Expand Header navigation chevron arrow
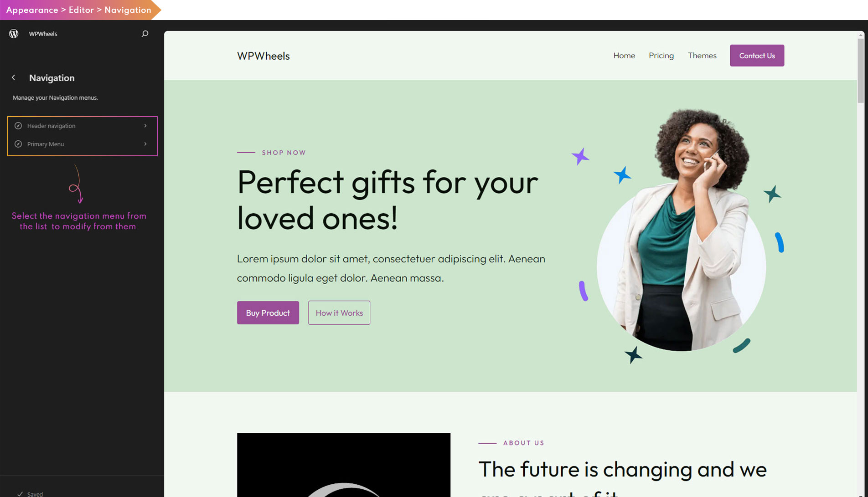The image size is (868, 497). coord(145,126)
